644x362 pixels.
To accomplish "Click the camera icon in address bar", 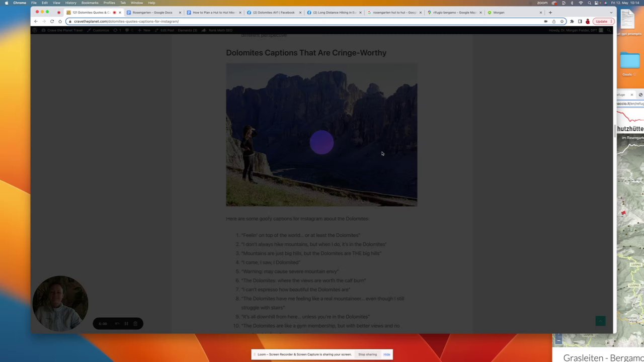I will pyautogui.click(x=546, y=21).
